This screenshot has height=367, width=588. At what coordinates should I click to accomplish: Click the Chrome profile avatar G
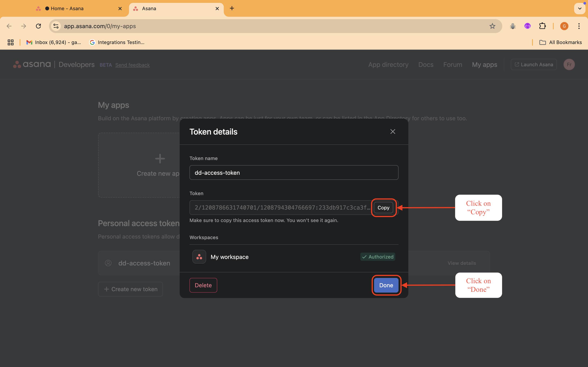pyautogui.click(x=564, y=26)
